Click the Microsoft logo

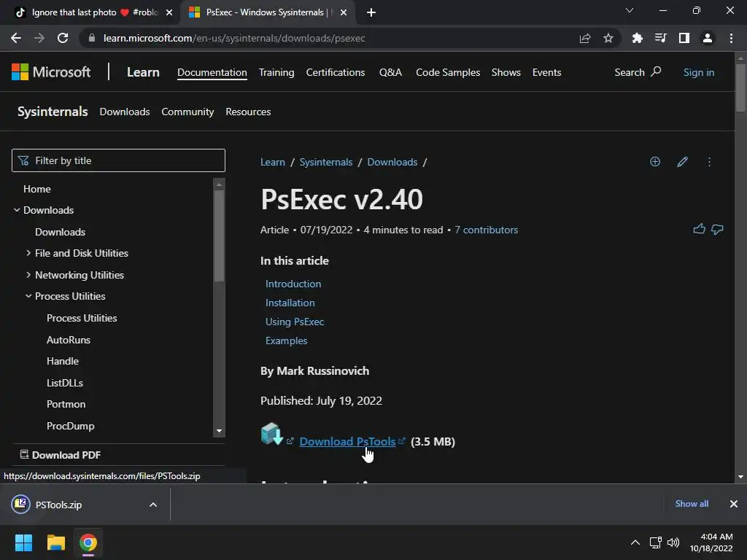[x=51, y=72]
